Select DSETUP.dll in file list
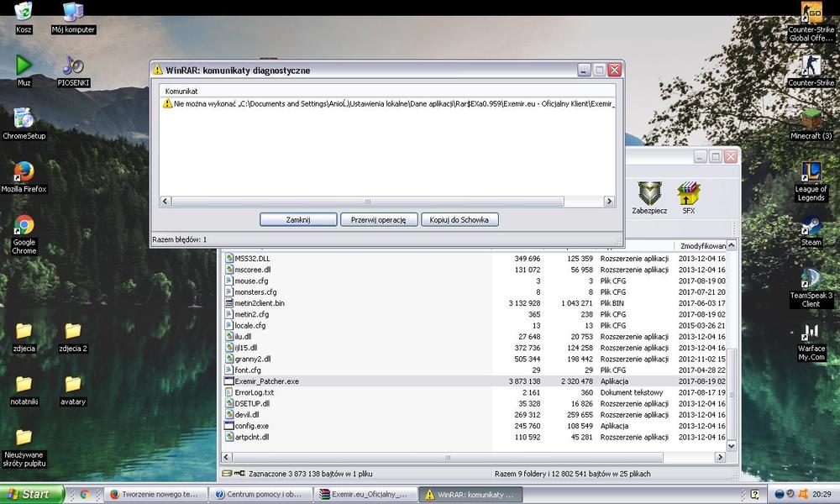 (475, 404)
